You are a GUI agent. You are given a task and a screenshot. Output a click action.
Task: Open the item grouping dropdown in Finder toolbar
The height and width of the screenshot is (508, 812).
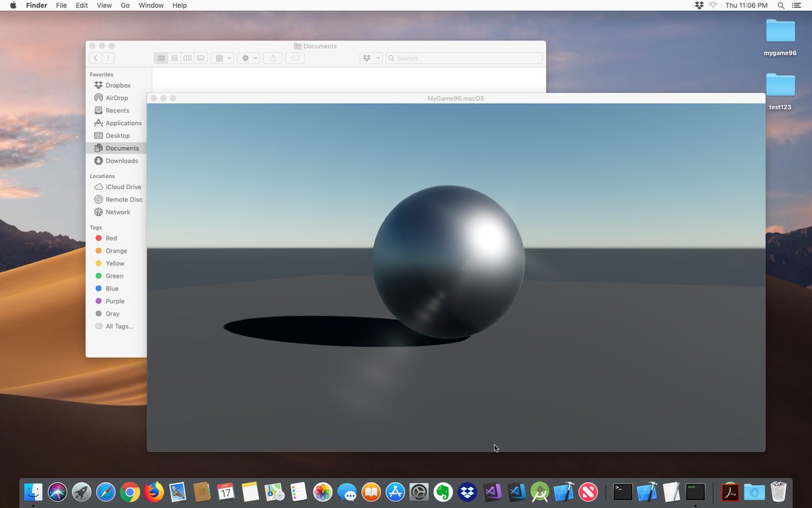223,58
